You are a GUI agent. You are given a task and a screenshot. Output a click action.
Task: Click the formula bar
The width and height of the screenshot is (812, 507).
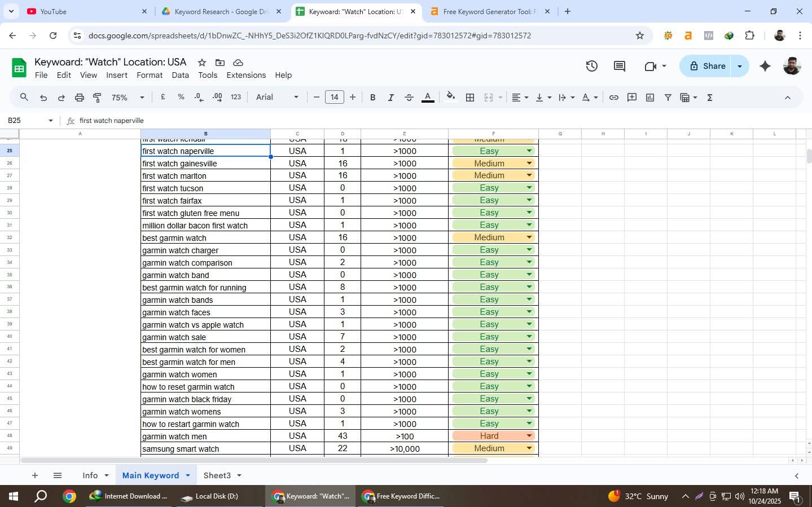click(x=226, y=120)
